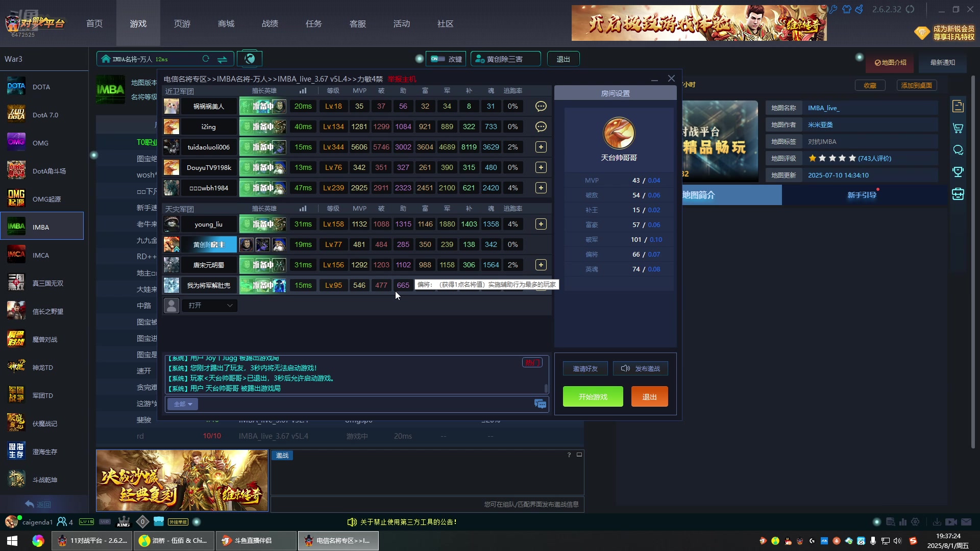Switch to the 新手引导 tab
Screen dimensions: 980x551
click(x=862, y=195)
